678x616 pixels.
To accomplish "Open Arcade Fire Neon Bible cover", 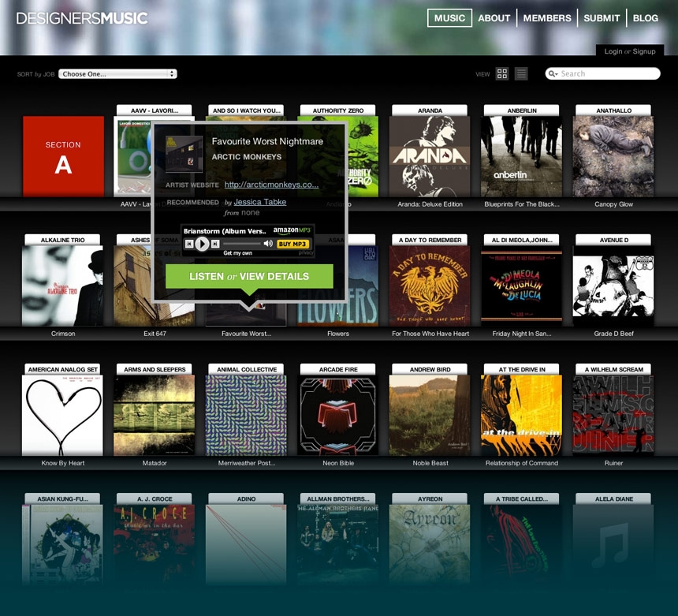I will [337, 416].
